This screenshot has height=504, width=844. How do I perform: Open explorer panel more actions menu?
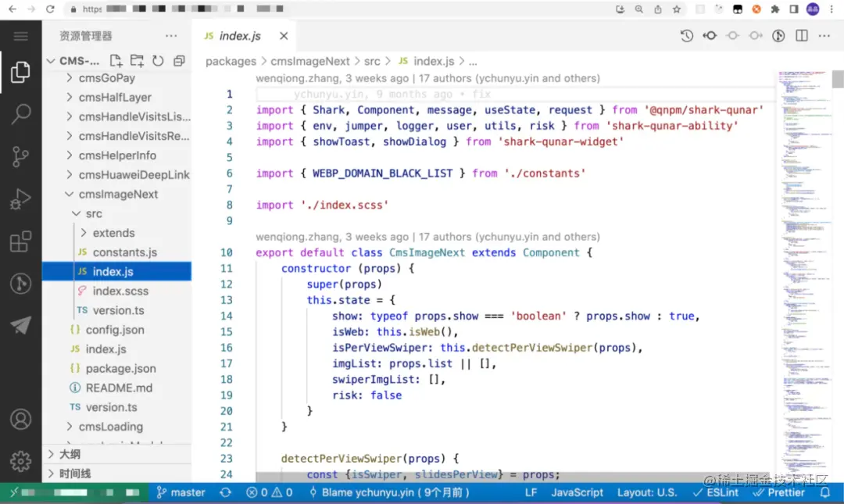click(171, 36)
